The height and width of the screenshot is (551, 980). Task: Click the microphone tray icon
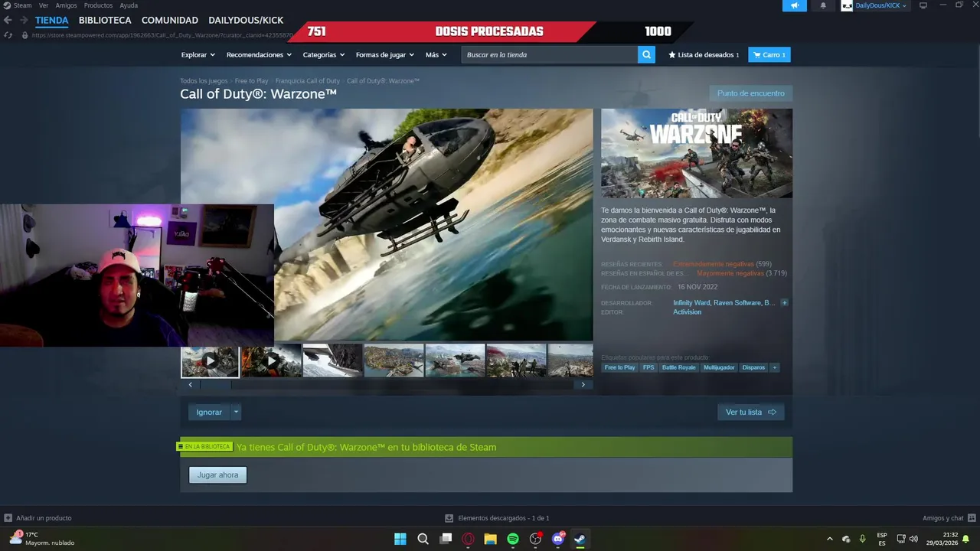tap(862, 539)
